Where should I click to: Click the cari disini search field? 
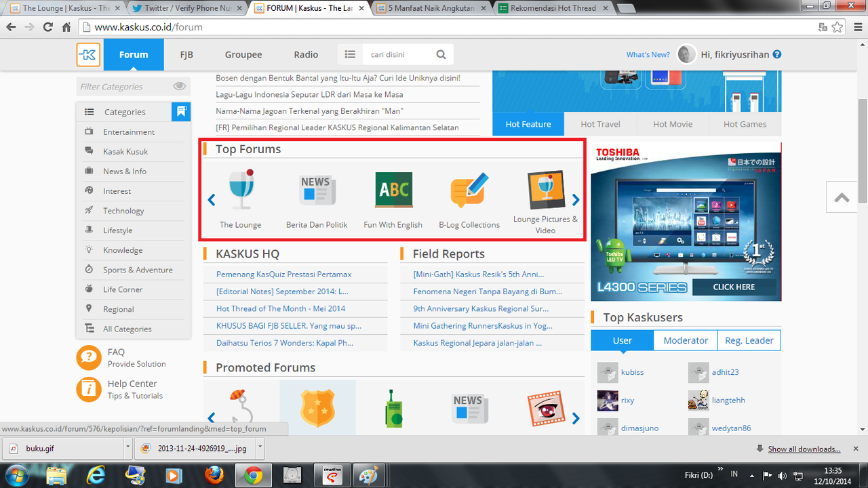395,55
